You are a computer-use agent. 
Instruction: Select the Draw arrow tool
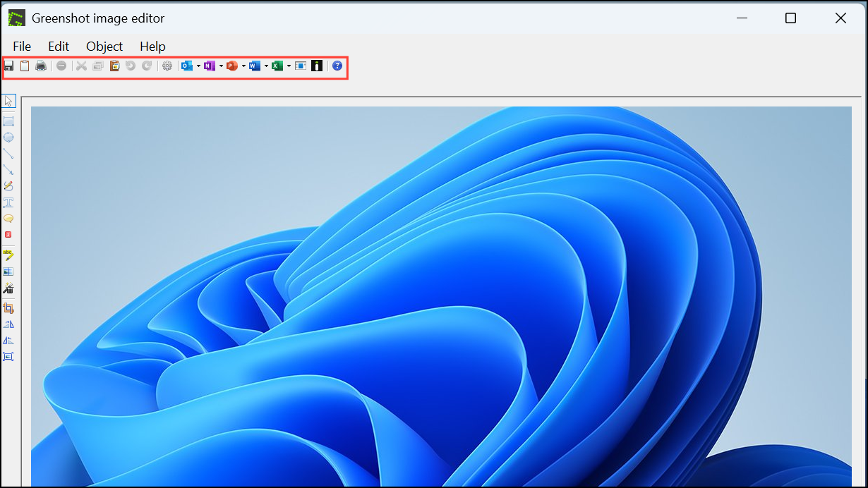(x=8, y=170)
